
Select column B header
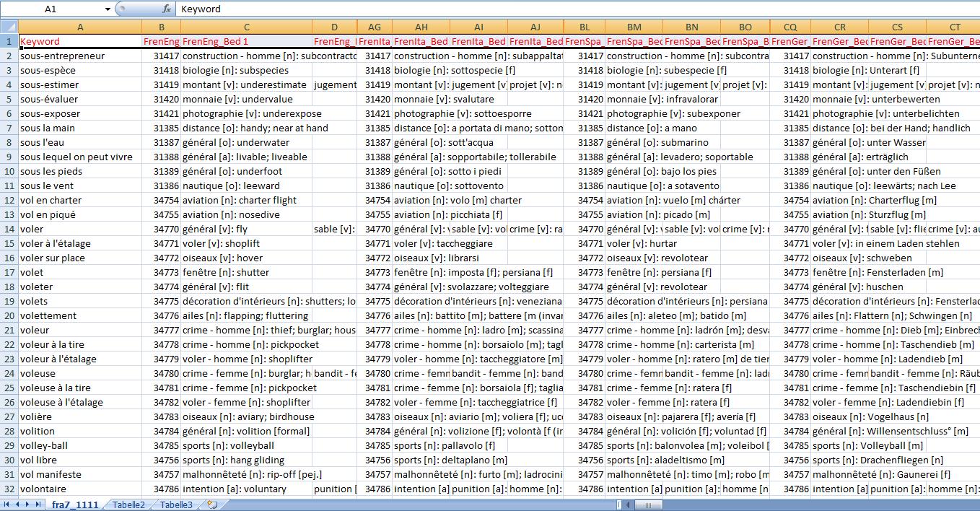point(162,26)
